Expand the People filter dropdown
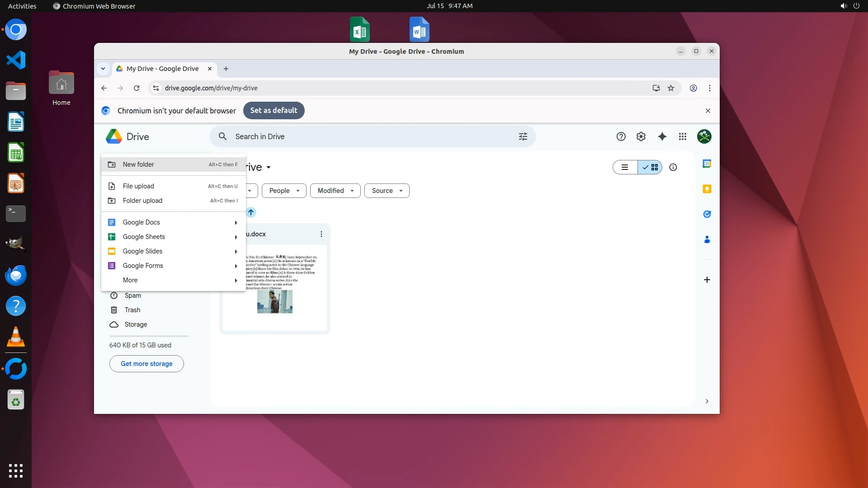 pos(284,191)
